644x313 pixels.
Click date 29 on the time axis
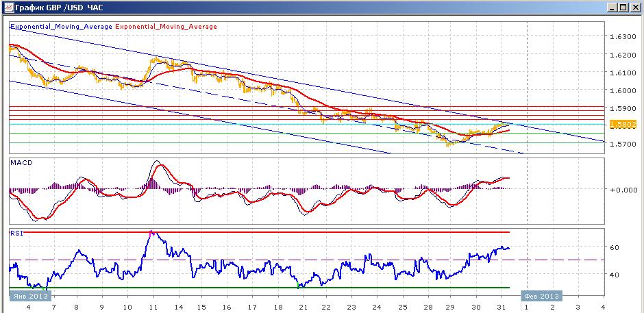pos(451,308)
